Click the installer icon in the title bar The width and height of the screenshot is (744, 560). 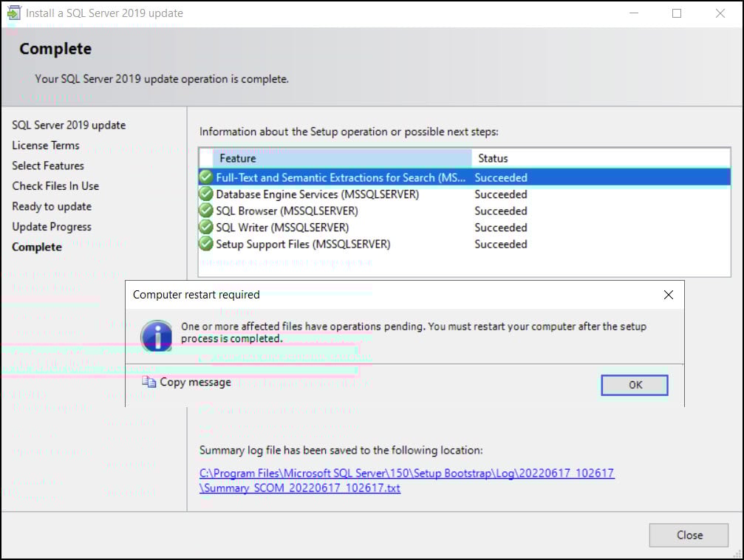(x=14, y=13)
